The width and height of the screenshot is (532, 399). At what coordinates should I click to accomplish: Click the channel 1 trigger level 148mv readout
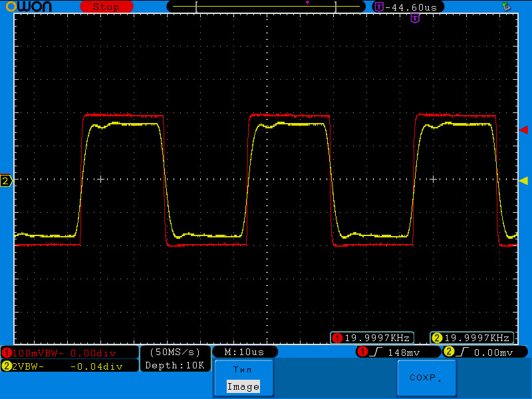point(404,352)
